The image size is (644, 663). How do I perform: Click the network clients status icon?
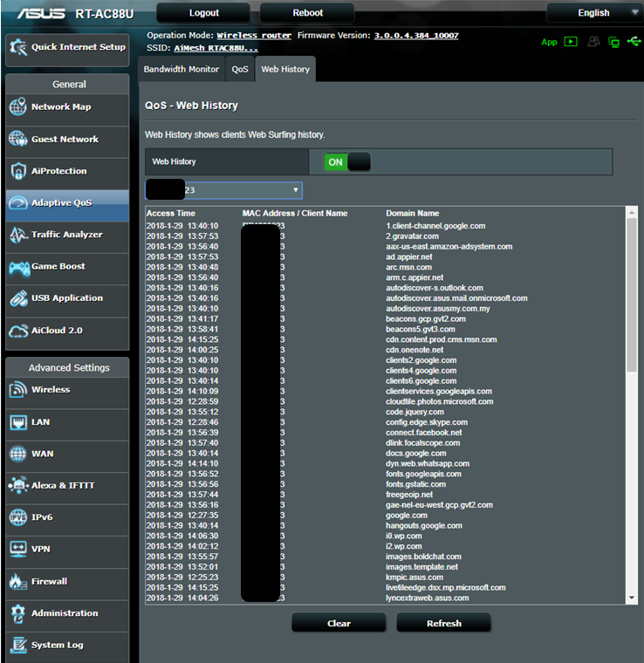(x=613, y=42)
